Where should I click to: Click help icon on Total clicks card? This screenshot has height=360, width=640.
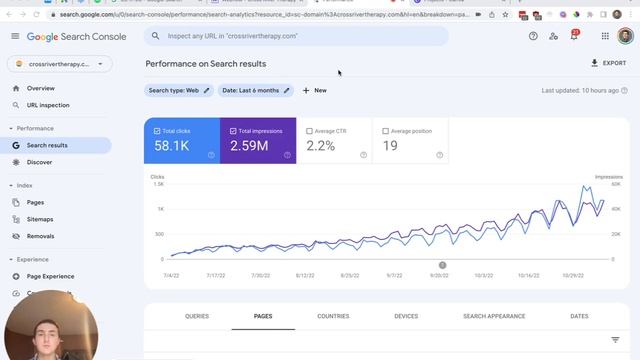coord(211,155)
